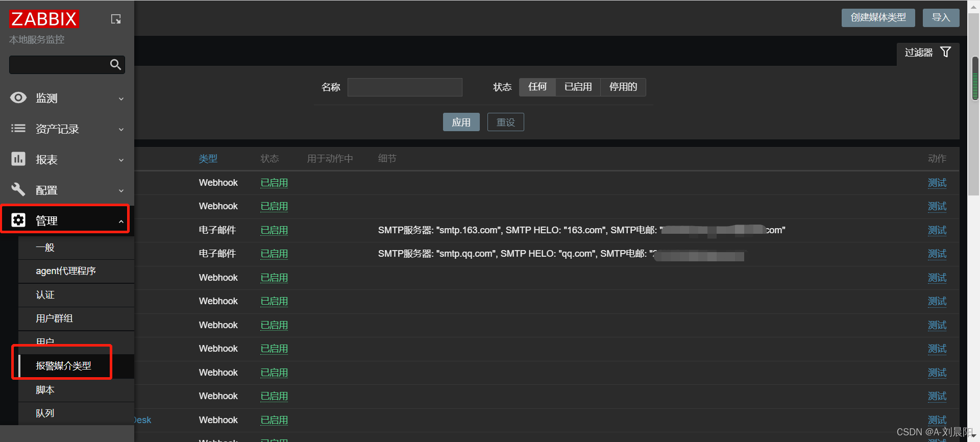Click the 名称 filter input field

pyautogui.click(x=405, y=87)
